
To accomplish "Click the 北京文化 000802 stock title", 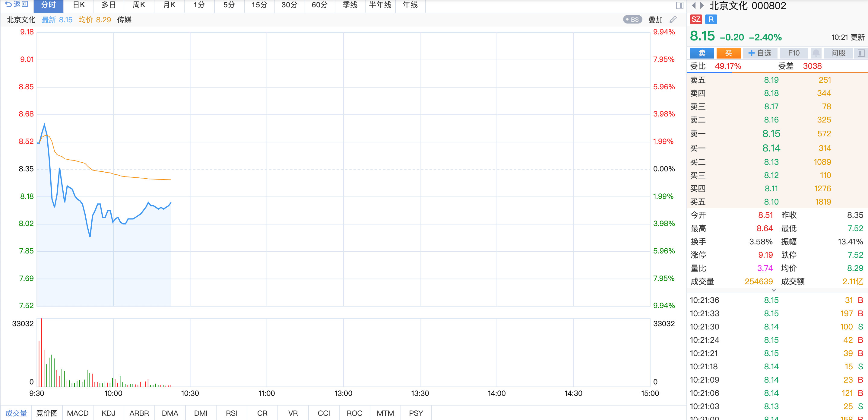I will click(747, 6).
